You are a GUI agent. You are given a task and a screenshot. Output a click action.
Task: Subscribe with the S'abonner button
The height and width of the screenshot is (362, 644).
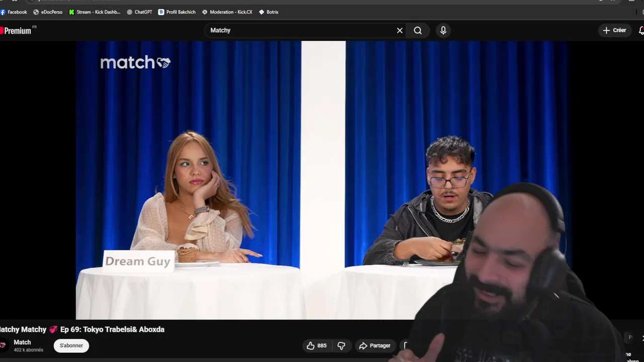click(x=71, y=346)
